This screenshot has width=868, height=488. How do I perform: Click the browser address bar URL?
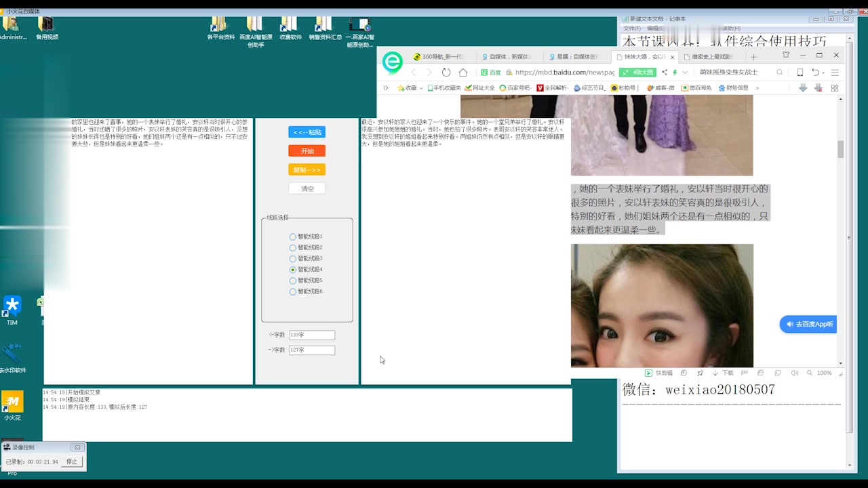click(564, 72)
